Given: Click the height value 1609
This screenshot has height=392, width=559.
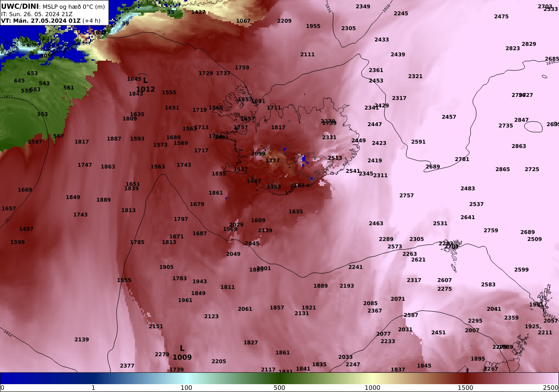Looking at the screenshot, I should pos(258,220).
